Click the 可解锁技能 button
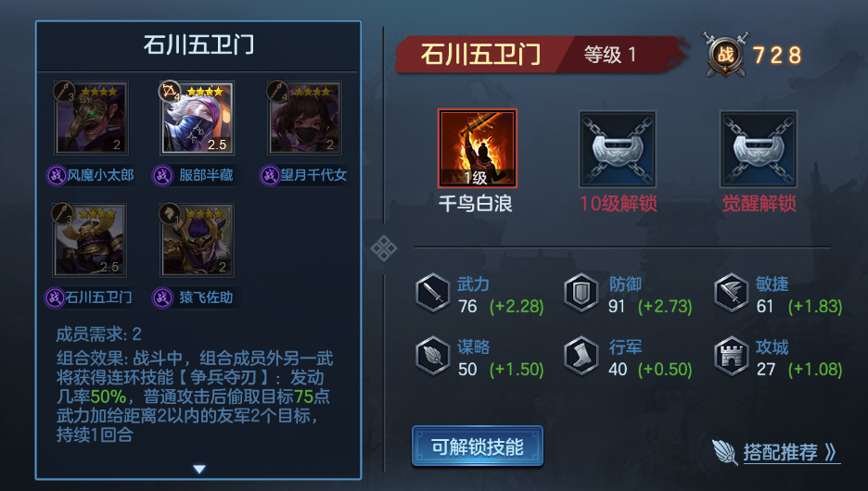The image size is (868, 491). pos(478,447)
